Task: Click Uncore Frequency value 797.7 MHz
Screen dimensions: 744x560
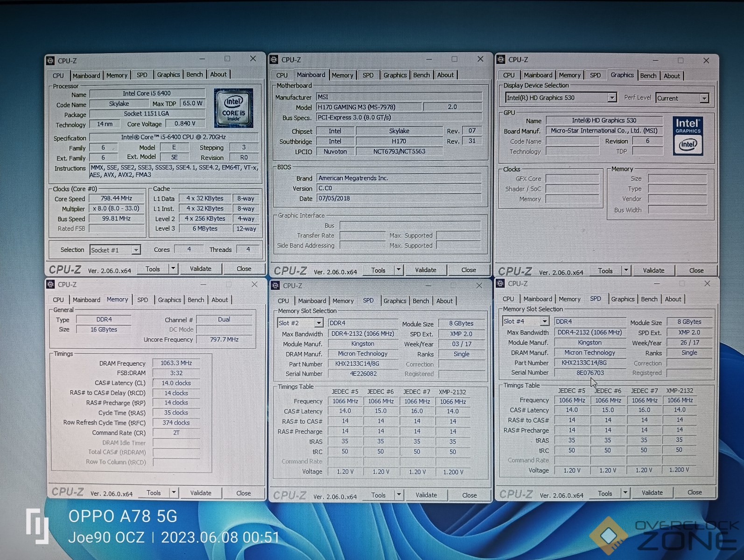Action: (x=224, y=339)
